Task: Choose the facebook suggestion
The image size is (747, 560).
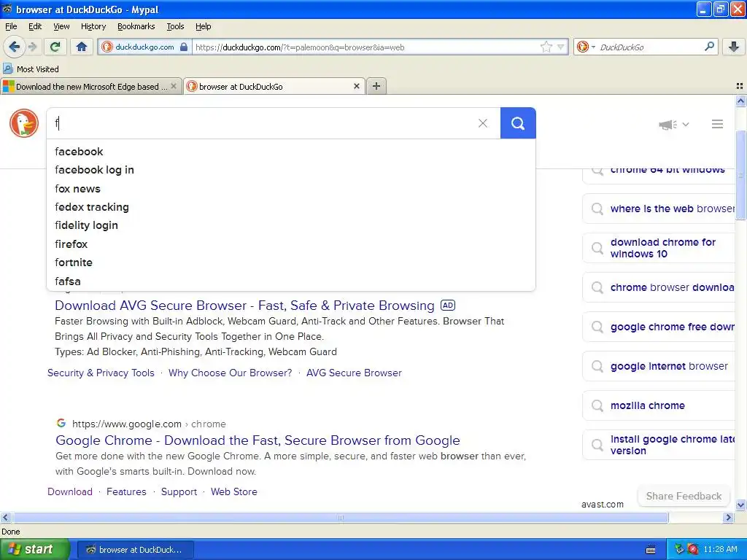Action: [291, 152]
